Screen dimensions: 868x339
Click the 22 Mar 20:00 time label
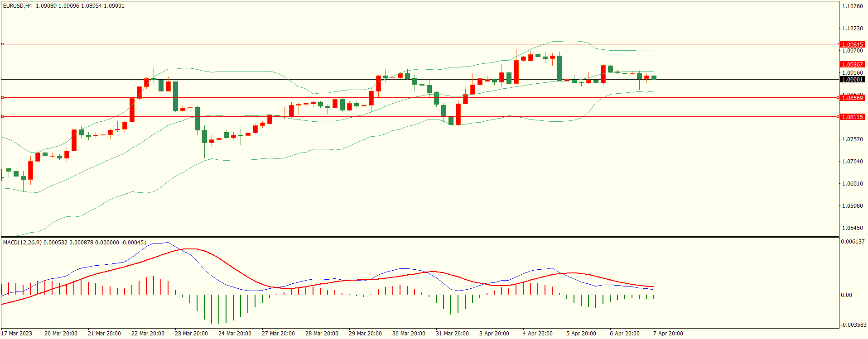pos(148,334)
